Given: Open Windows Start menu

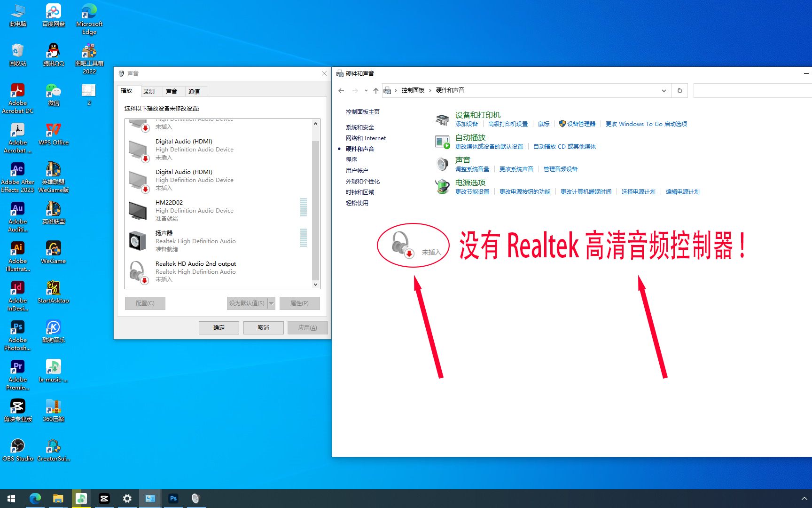Looking at the screenshot, I should click(11, 499).
